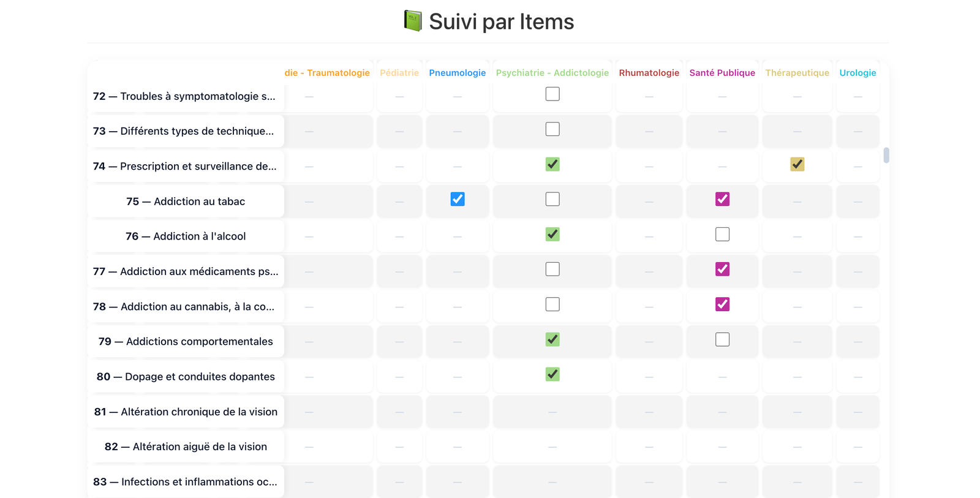This screenshot has height=498, width=980.
Task: Open item 76 Addiction à l'alcool
Action: 186,236
